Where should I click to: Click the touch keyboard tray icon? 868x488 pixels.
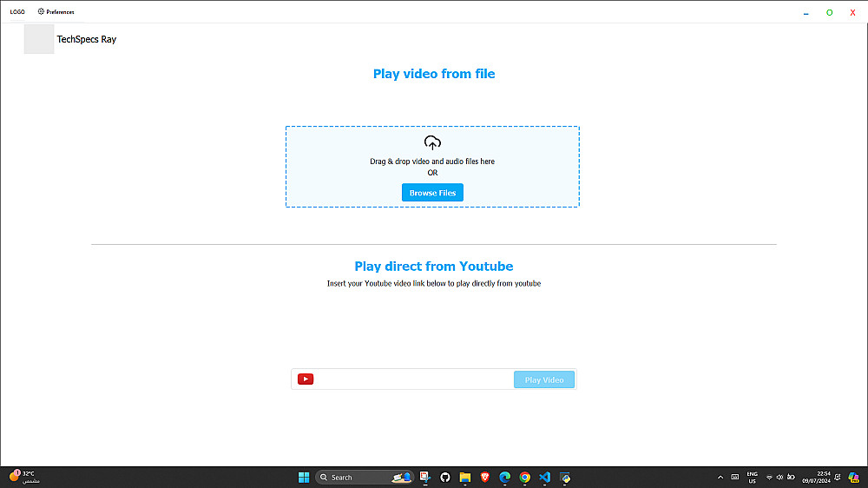coord(735,478)
